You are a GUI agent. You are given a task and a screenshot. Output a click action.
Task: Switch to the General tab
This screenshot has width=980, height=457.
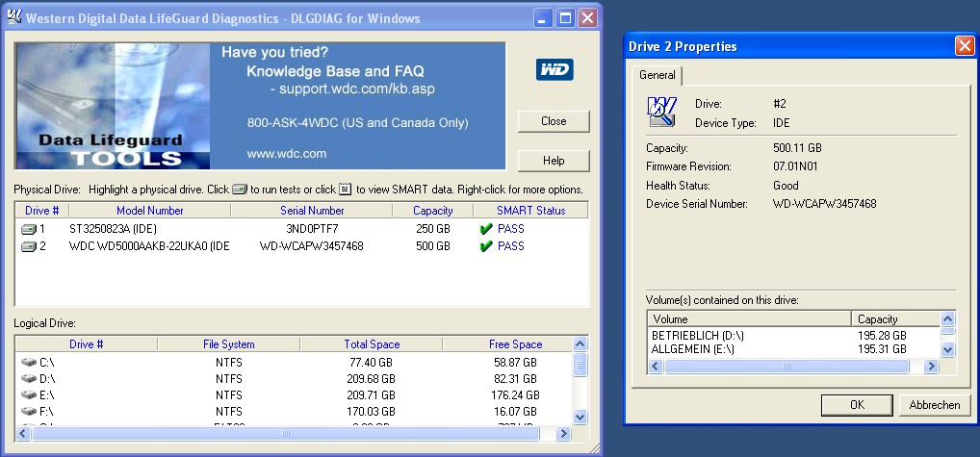click(657, 75)
